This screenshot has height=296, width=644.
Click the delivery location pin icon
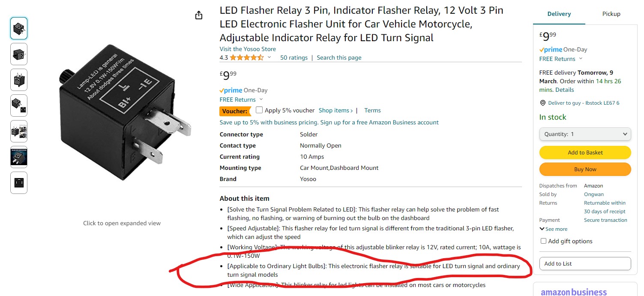(x=542, y=103)
